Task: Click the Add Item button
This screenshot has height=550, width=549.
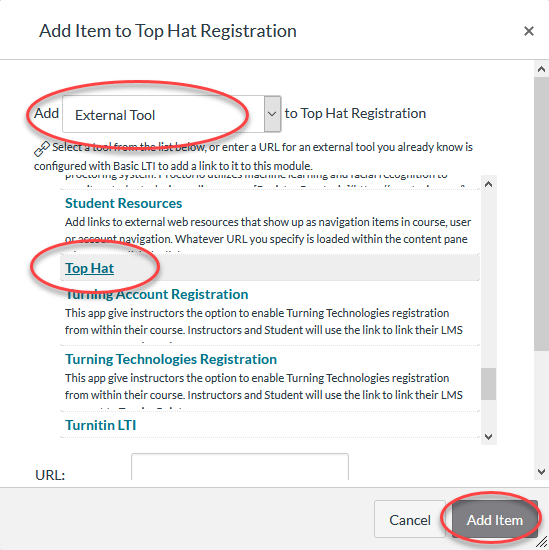Action: click(495, 519)
